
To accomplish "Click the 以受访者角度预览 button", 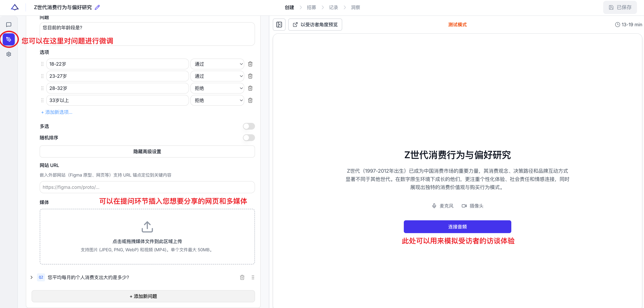I will 315,25.
